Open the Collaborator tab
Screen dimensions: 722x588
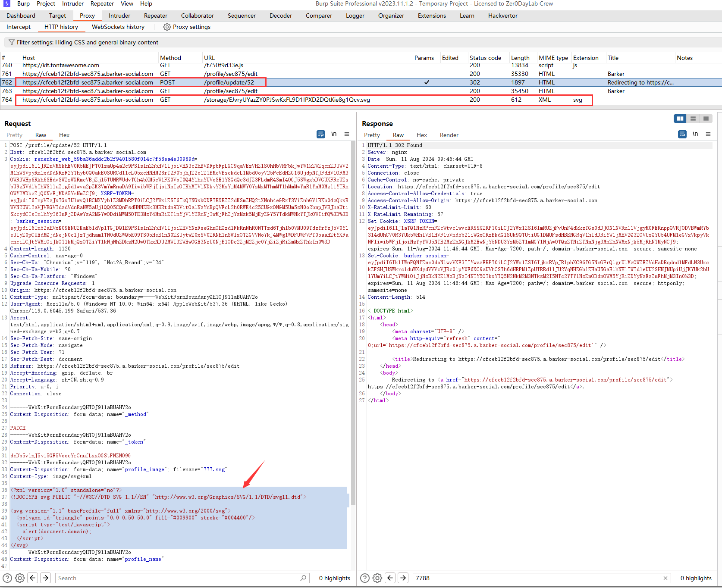198,16
